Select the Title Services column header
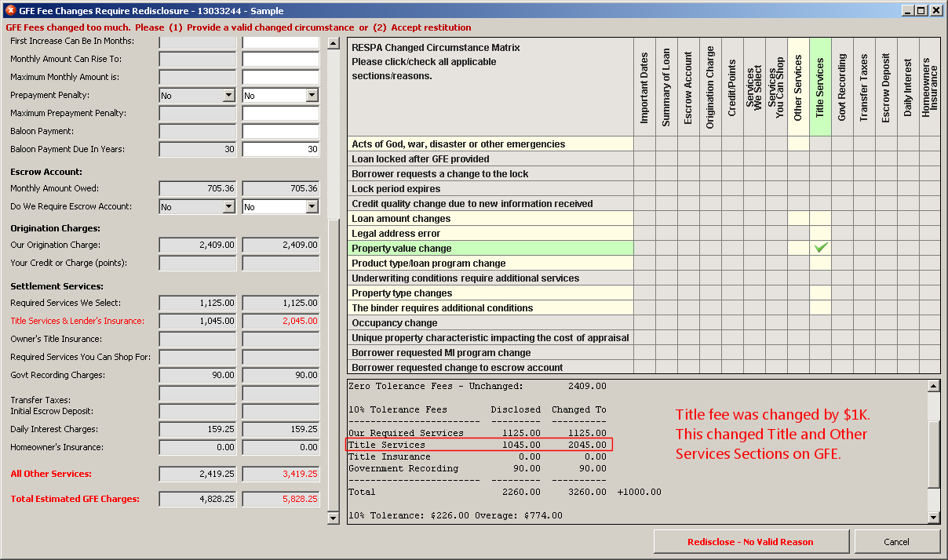948x560 pixels. (x=821, y=87)
